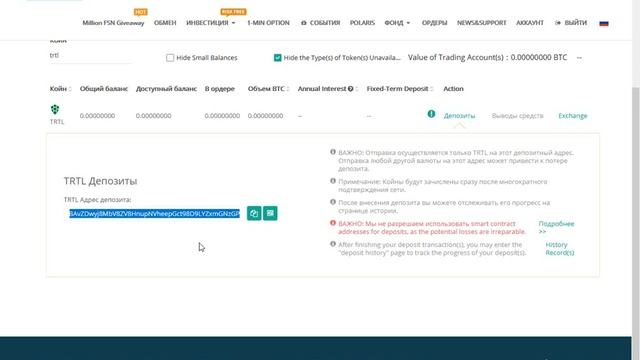Open History Record(s) link
640x360 pixels.
click(x=560, y=249)
